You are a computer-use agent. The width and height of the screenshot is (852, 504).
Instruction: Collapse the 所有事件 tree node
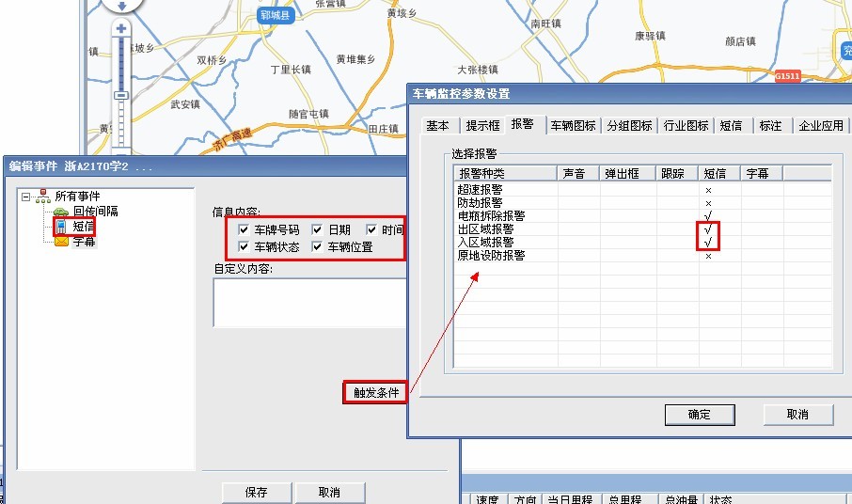[26, 197]
